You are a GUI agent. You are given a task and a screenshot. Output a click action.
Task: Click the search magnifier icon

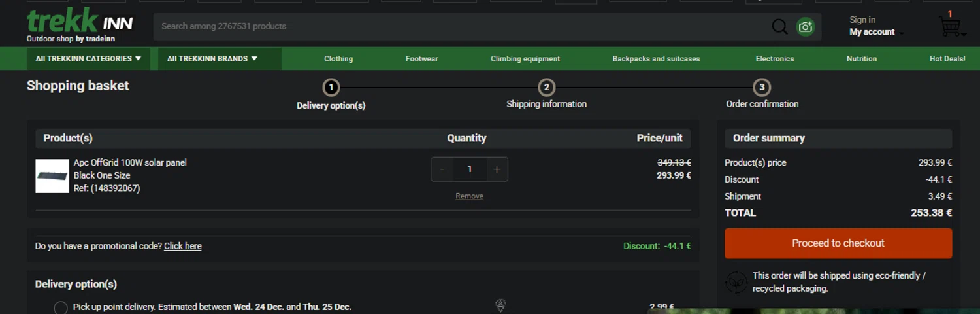click(x=779, y=27)
